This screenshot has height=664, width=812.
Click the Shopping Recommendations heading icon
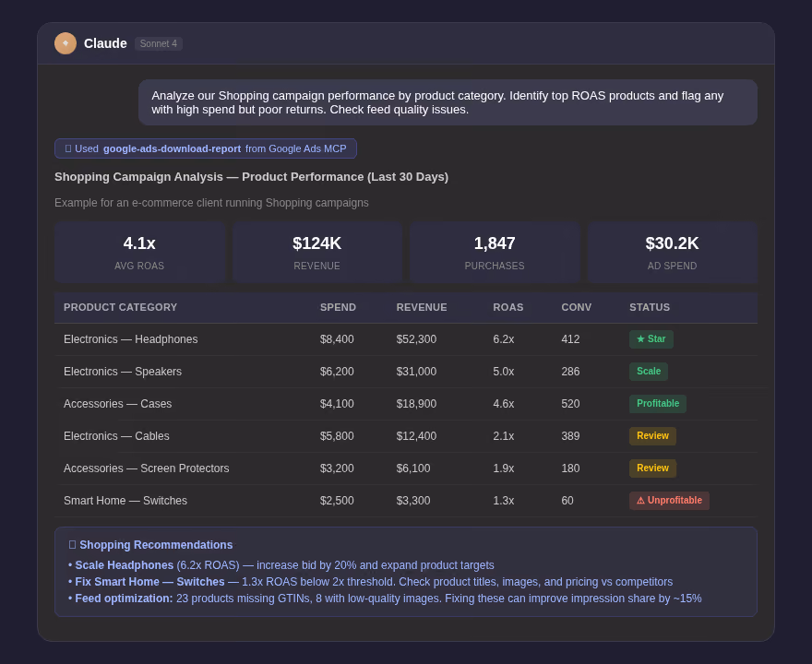point(73,545)
